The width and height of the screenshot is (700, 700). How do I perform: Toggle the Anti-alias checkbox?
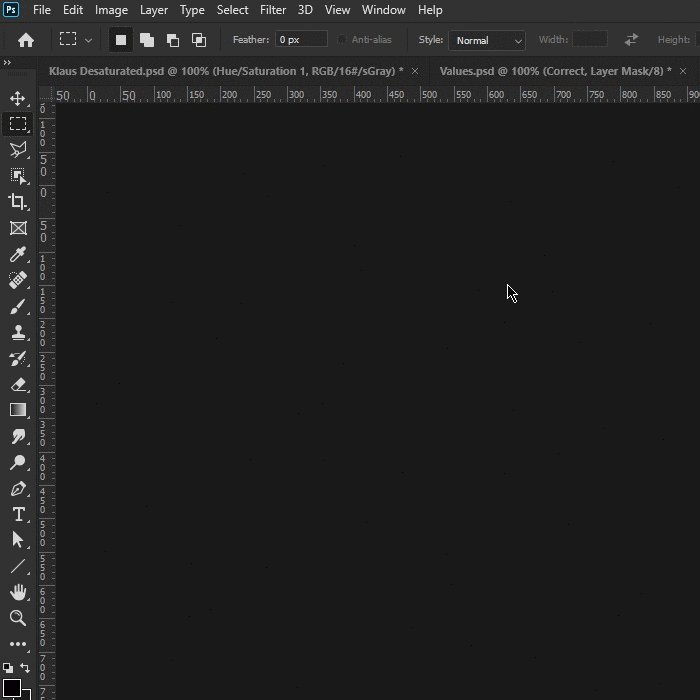342,40
